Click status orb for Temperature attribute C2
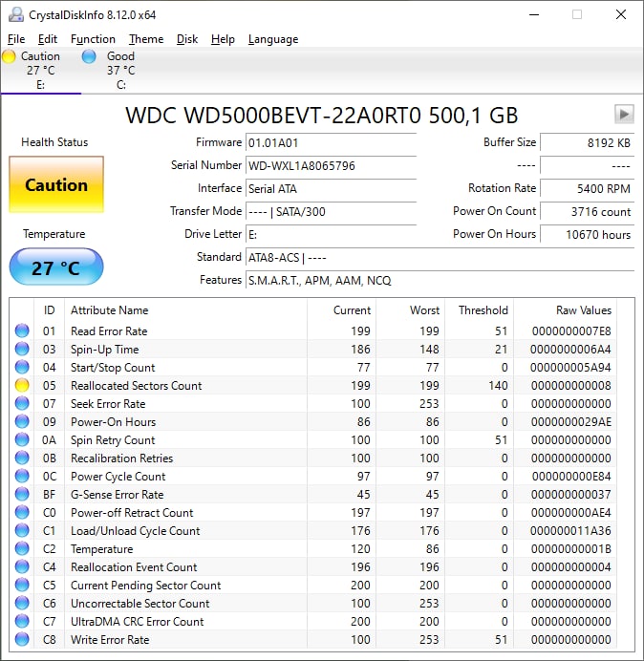The image size is (644, 661). click(x=22, y=548)
